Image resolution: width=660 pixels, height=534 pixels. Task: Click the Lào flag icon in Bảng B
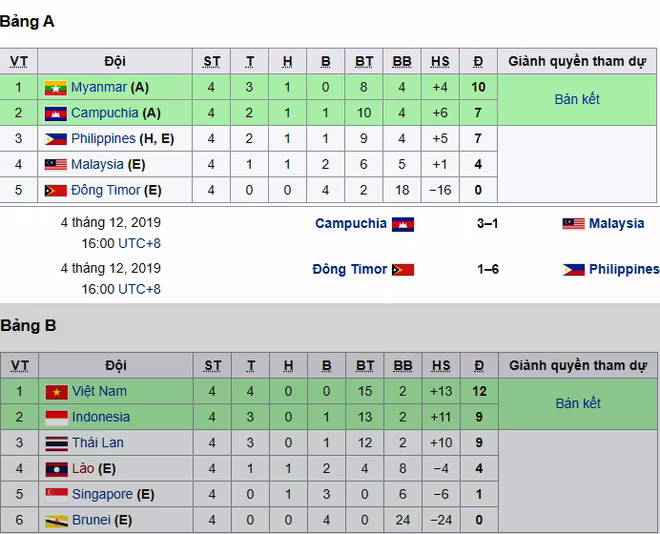pos(56,469)
